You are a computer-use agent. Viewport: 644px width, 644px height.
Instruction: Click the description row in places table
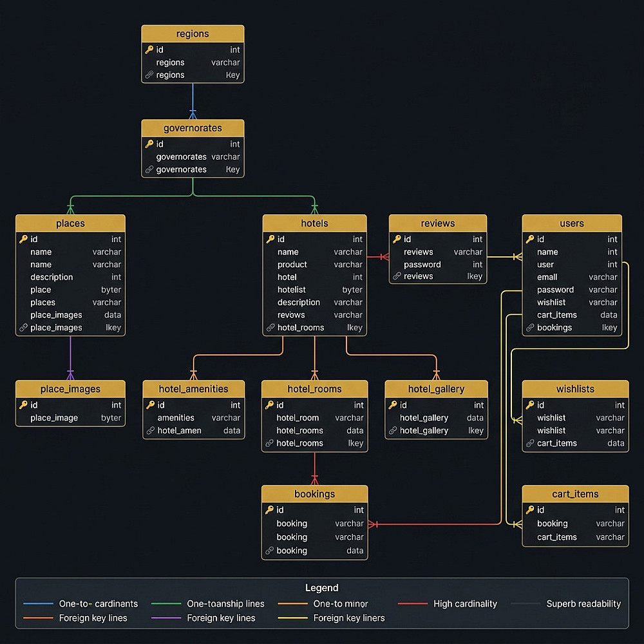pos(70,277)
